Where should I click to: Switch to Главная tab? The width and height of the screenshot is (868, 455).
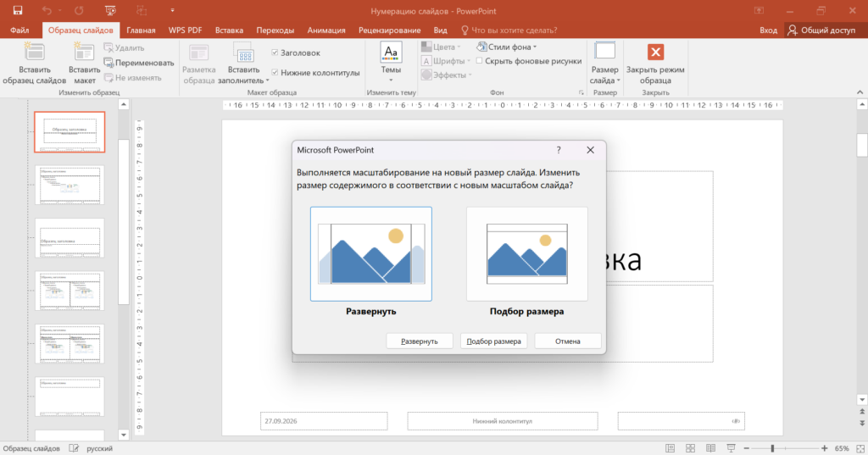[x=141, y=30]
